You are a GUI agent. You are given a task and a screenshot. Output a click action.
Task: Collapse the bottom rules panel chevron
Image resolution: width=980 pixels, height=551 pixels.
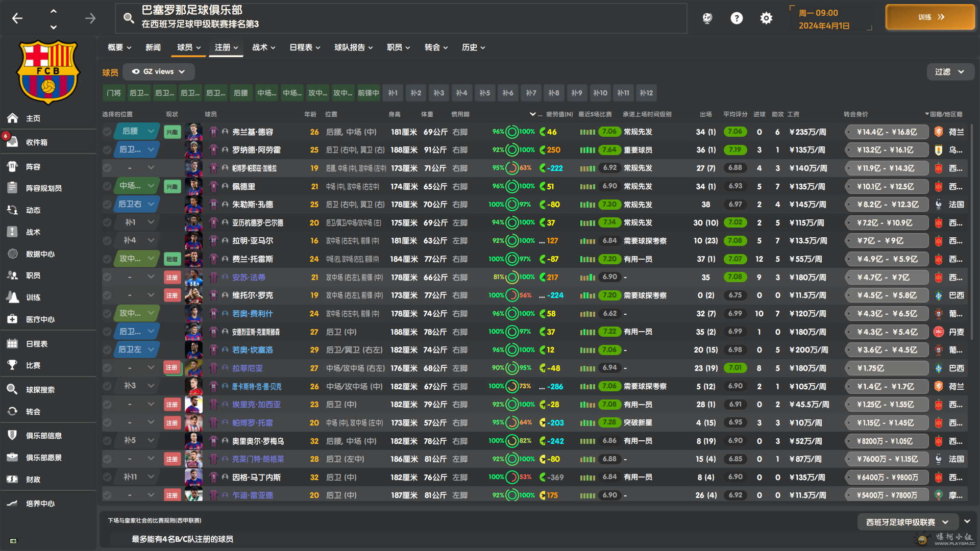pos(967,521)
